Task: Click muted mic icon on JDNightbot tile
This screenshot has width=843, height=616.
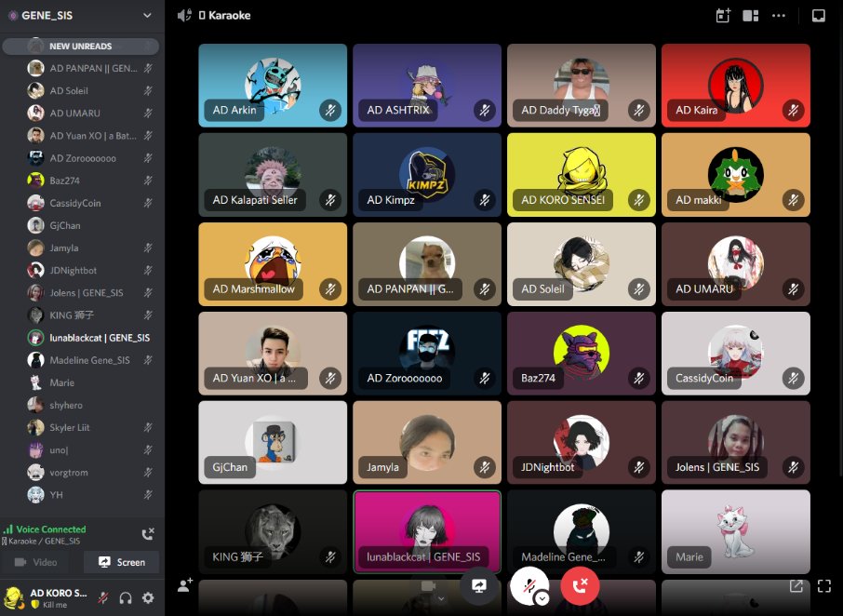Action: pos(638,467)
